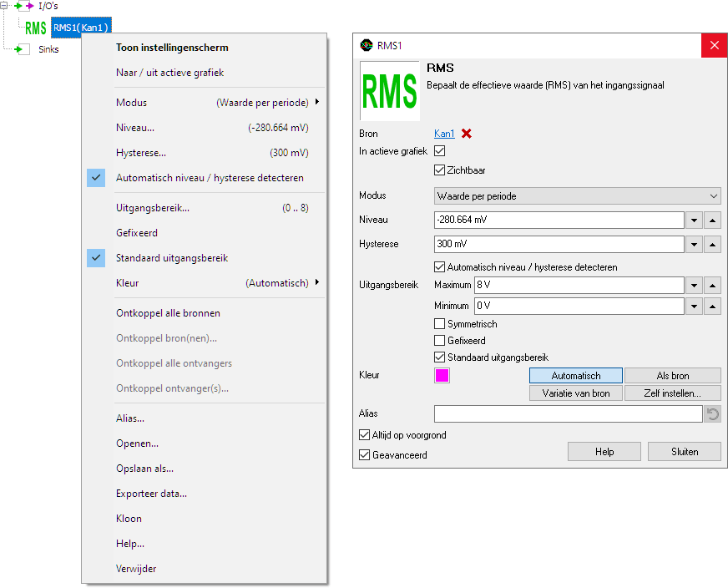Click the Niveau input field
This screenshot has height=588, width=728.
(559, 220)
